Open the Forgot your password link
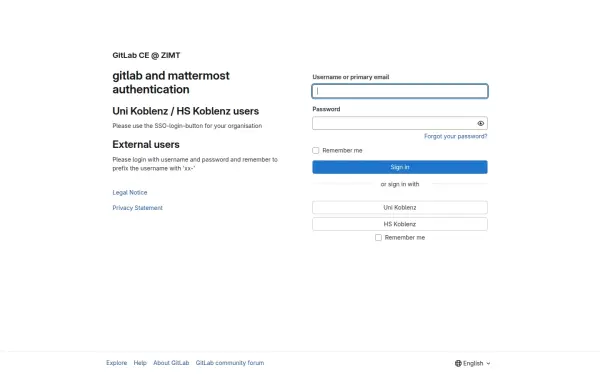 455,136
